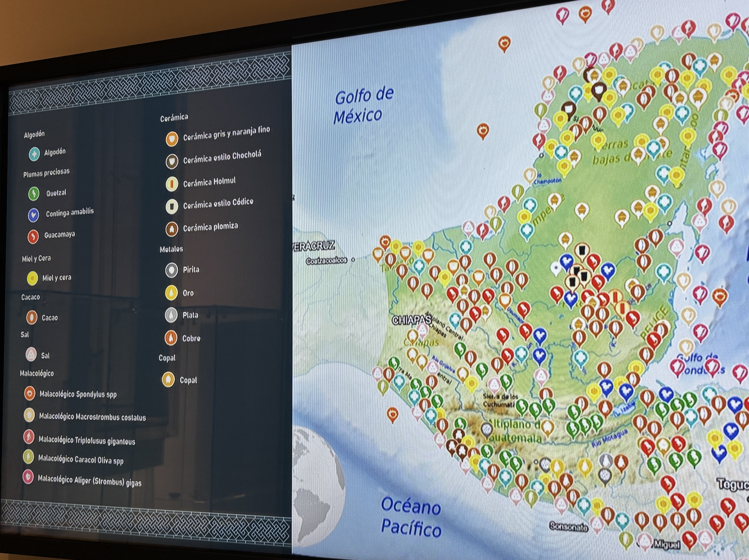Select the Guacamaya red icon
The width and height of the screenshot is (749, 560).
[x=33, y=237]
